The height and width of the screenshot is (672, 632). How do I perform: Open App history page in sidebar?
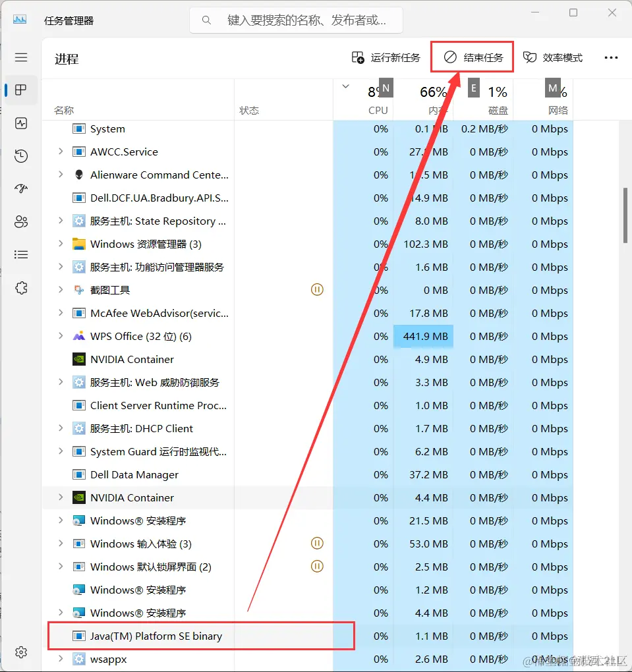pyautogui.click(x=21, y=156)
